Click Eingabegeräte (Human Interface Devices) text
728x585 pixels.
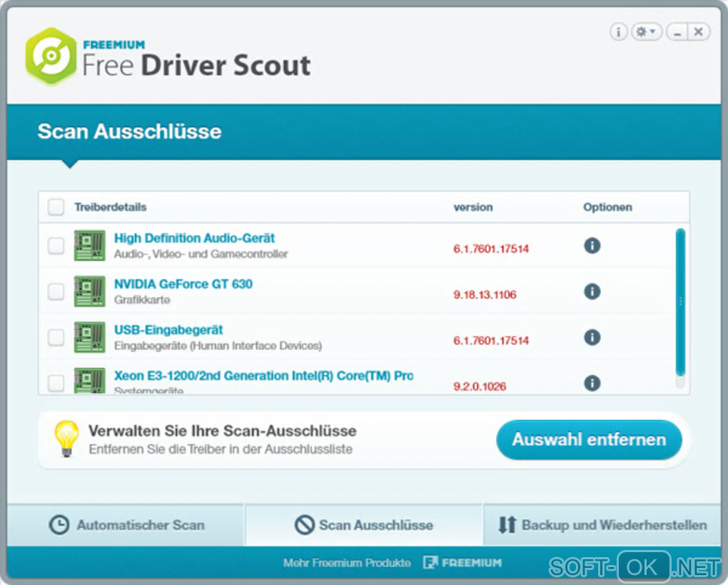point(218,346)
